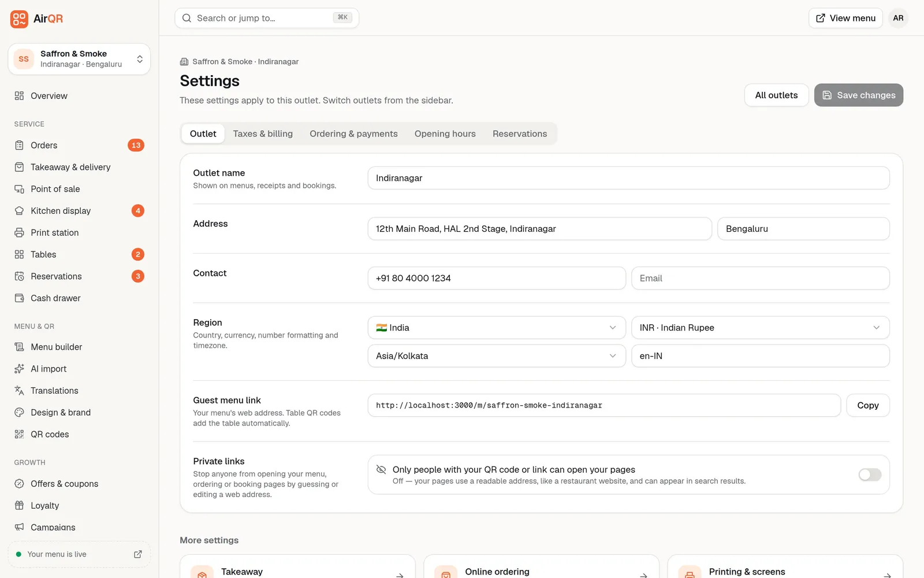Viewport: 924px width, 578px height.
Task: Click the Cash drawer wallet icon
Action: (19, 298)
